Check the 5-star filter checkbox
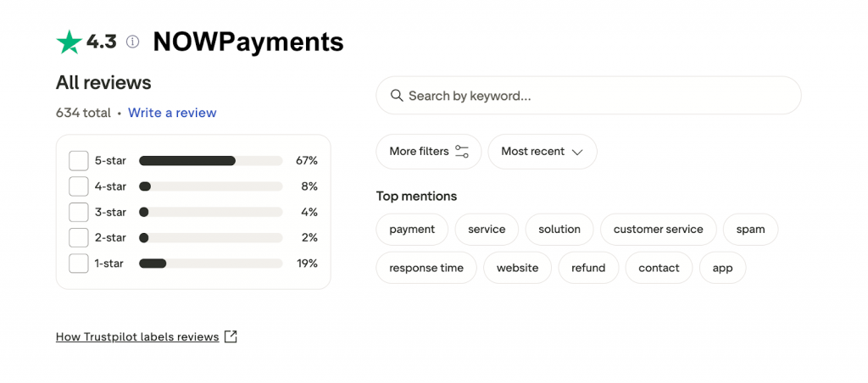Screen dimensions: 868x383 tap(79, 160)
